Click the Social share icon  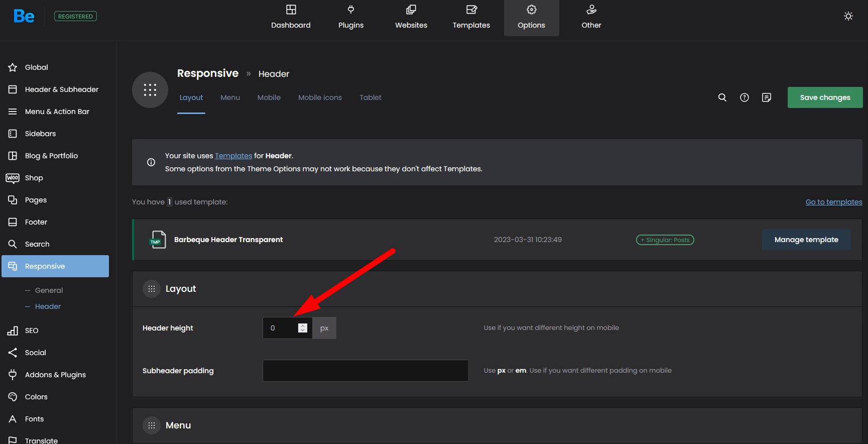(x=13, y=353)
